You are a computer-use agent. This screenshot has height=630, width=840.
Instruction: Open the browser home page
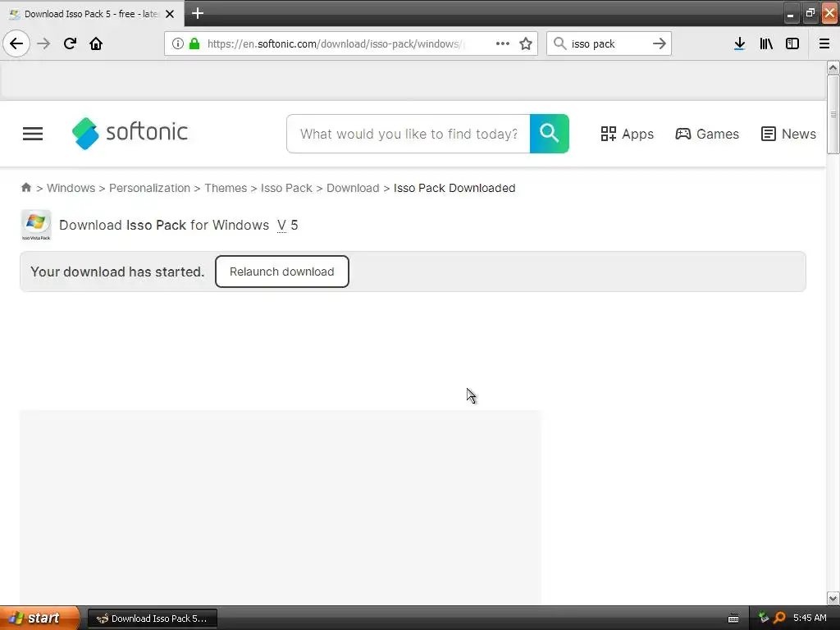tap(96, 43)
